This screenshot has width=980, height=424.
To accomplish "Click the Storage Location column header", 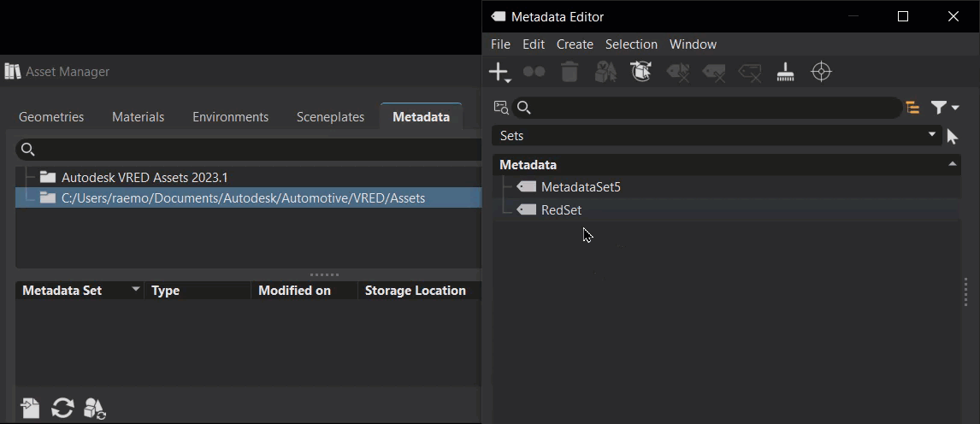I will pos(416,291).
